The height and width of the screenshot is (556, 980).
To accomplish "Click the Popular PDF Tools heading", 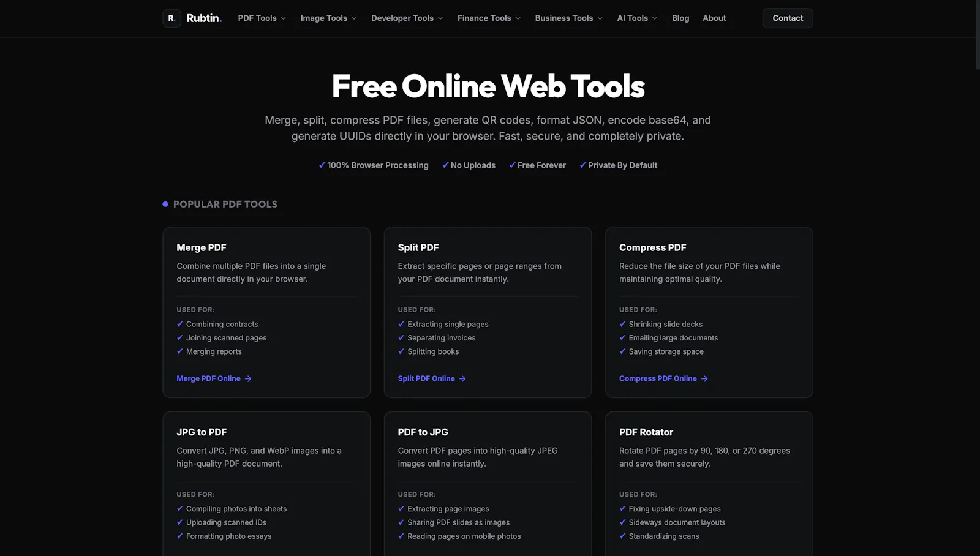I will [225, 204].
